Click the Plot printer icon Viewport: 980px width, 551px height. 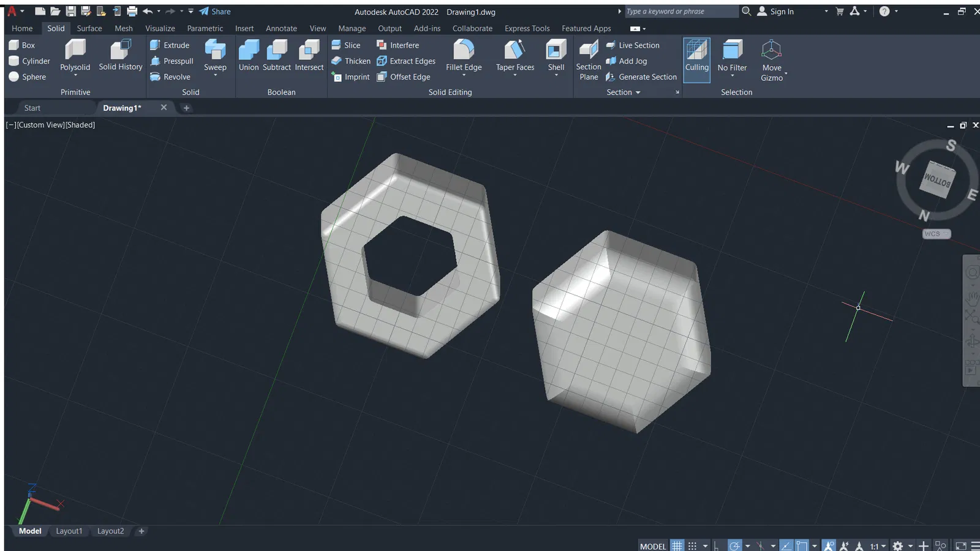(132, 12)
